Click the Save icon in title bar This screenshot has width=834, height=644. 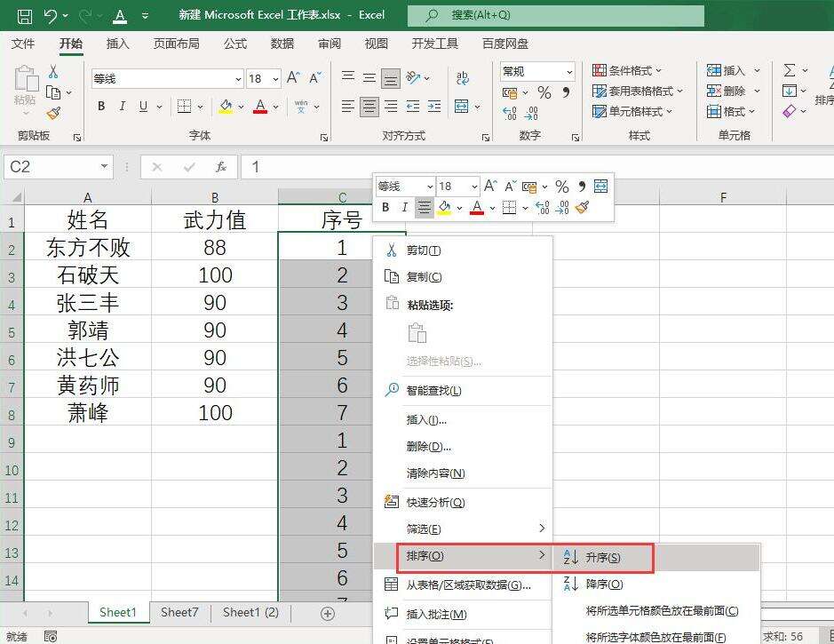[25, 15]
